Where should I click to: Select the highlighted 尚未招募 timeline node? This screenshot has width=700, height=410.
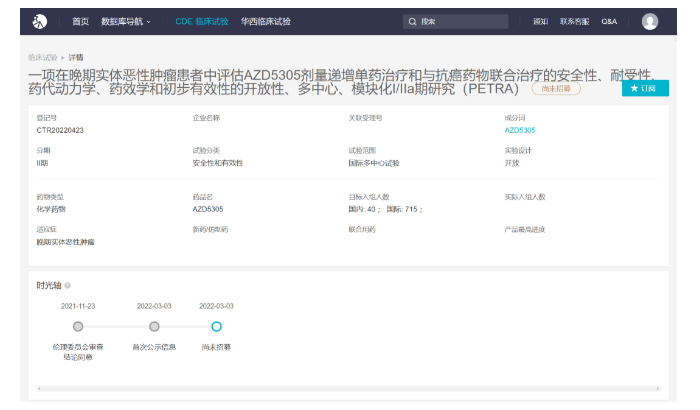216,326
